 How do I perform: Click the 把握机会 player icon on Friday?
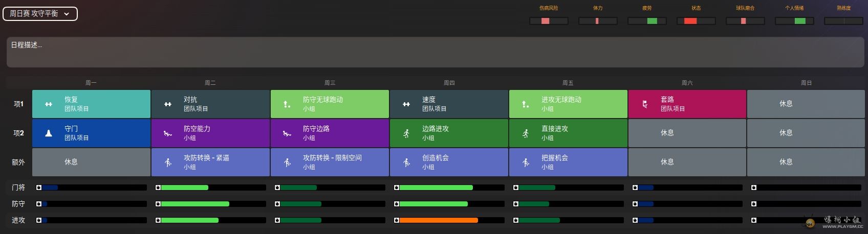pyautogui.click(x=526, y=162)
